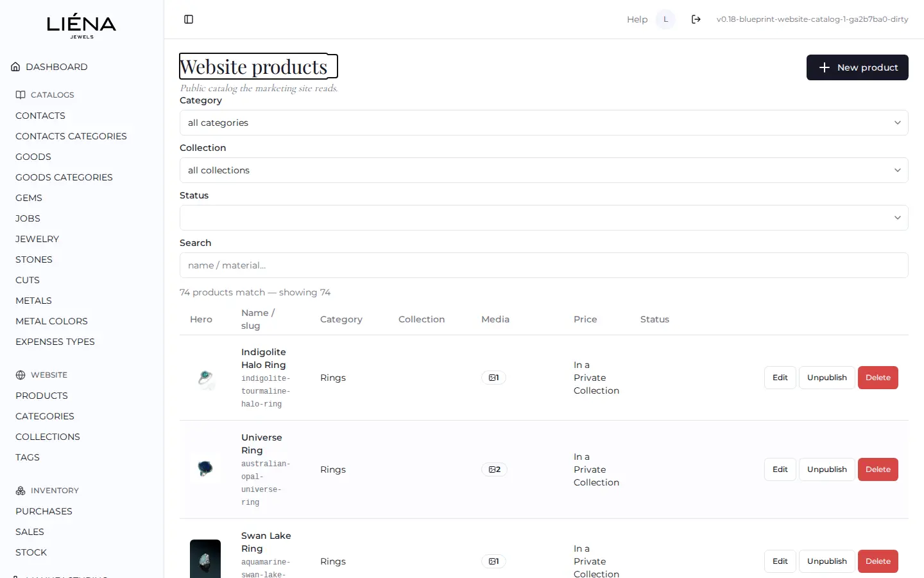Open Cuts in sidebar
The height and width of the screenshot is (578, 924).
[x=28, y=280]
